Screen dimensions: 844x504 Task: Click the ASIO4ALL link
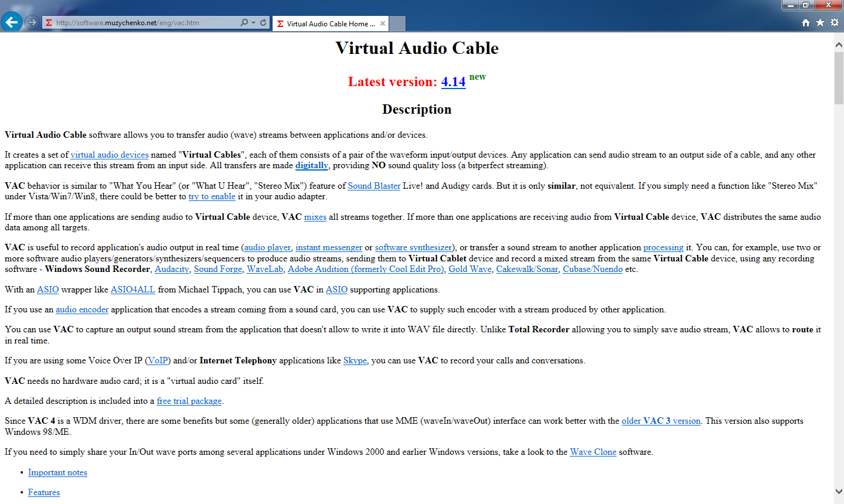tap(133, 290)
